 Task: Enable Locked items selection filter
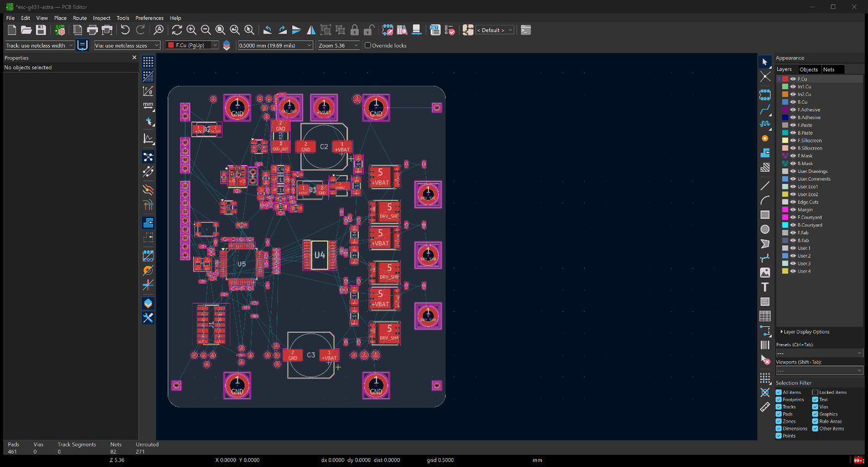pos(815,392)
